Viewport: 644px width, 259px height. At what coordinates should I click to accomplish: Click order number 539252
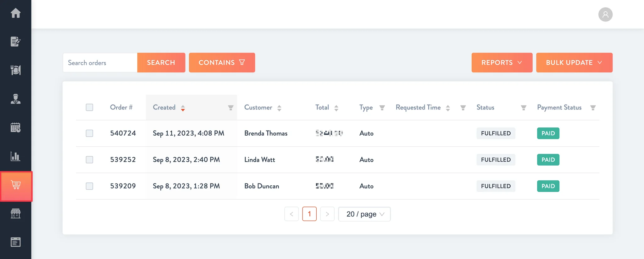coord(123,160)
